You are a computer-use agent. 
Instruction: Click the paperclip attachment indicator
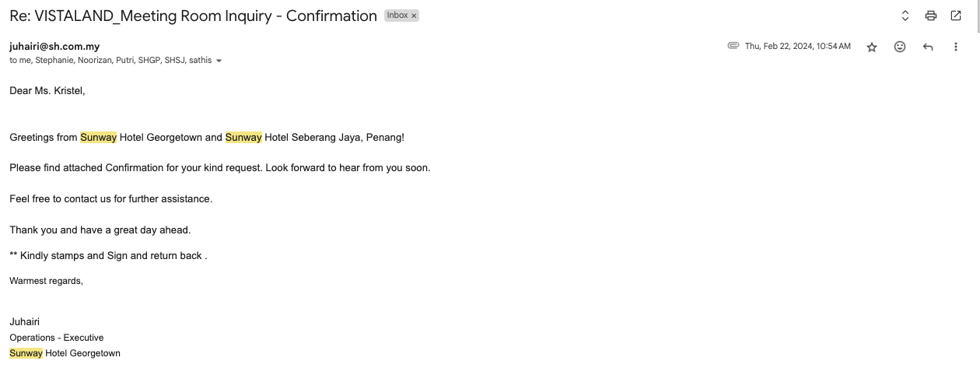pyautogui.click(x=733, y=46)
